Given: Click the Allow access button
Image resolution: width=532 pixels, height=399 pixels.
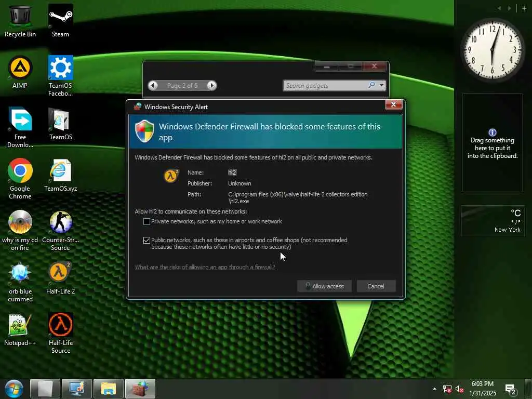Looking at the screenshot, I should (324, 286).
